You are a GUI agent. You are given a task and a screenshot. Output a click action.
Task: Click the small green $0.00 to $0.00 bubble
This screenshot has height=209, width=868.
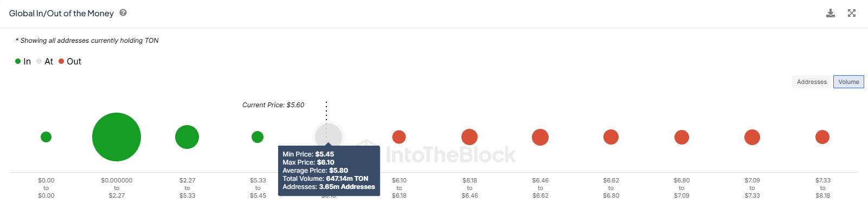(46, 137)
